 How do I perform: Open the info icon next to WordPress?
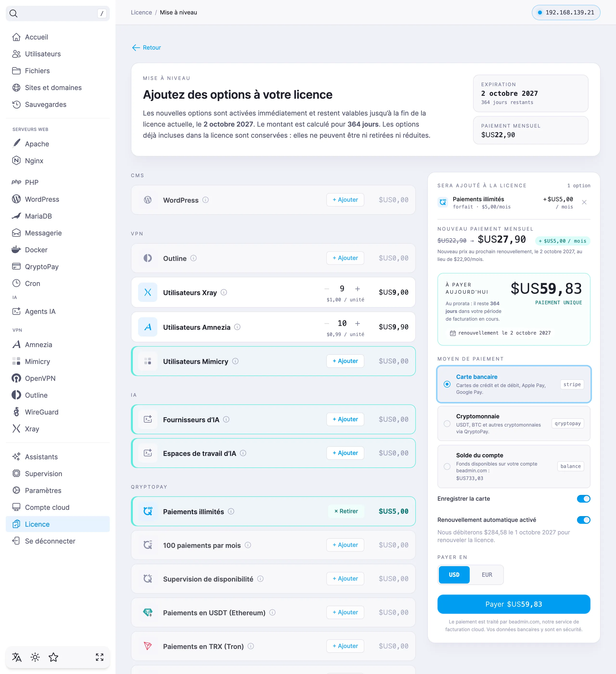(x=205, y=200)
